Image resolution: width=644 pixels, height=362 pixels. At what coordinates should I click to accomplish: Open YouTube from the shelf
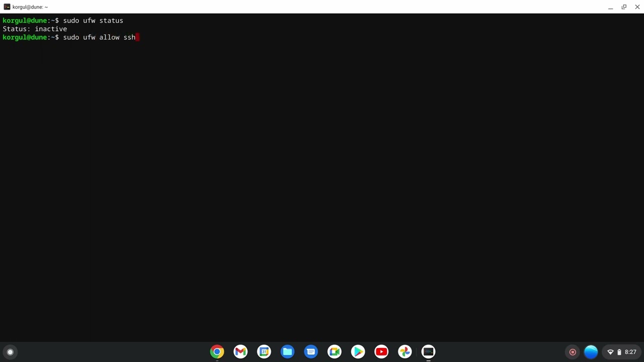(381, 352)
